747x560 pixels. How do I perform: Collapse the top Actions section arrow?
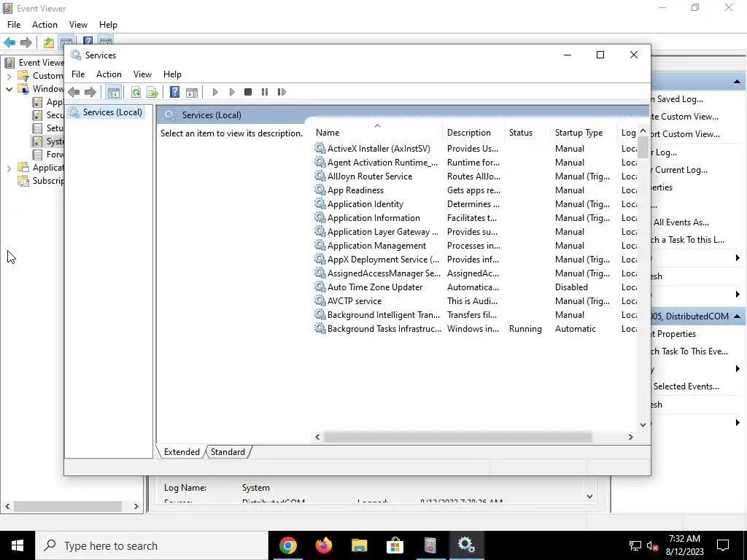(737, 82)
